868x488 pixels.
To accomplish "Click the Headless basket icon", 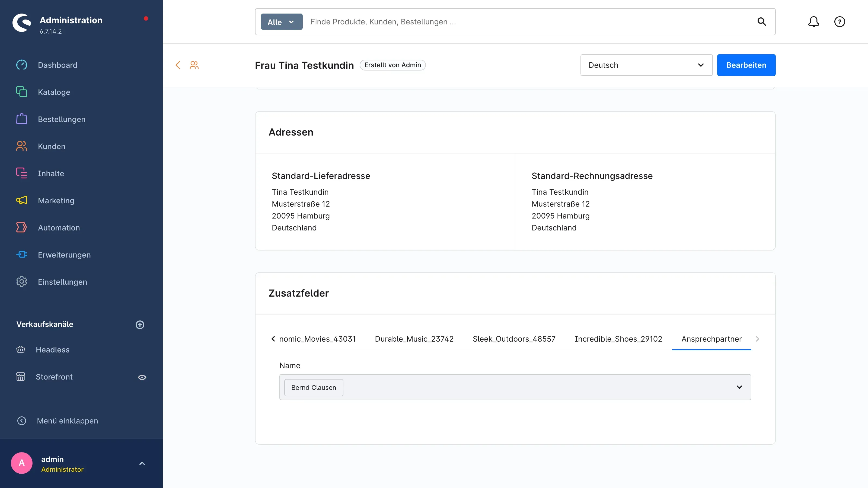I will (21, 349).
